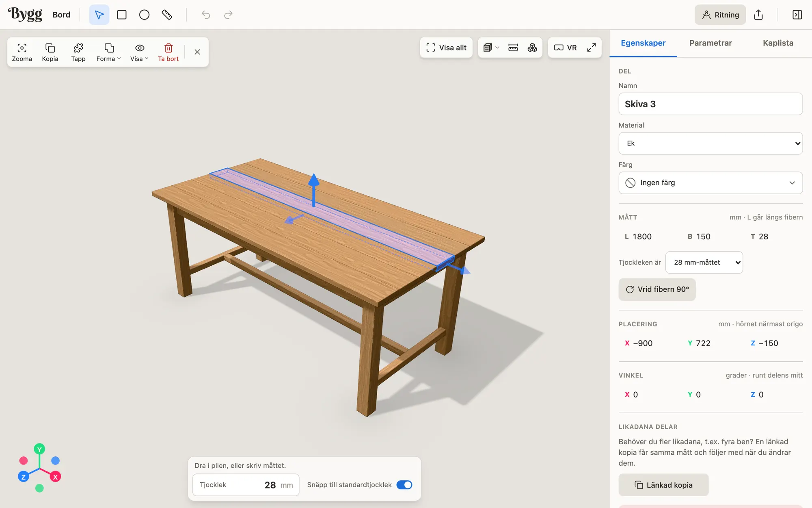Select the arrow pointer tool
This screenshot has width=812, height=508.
pyautogui.click(x=99, y=15)
